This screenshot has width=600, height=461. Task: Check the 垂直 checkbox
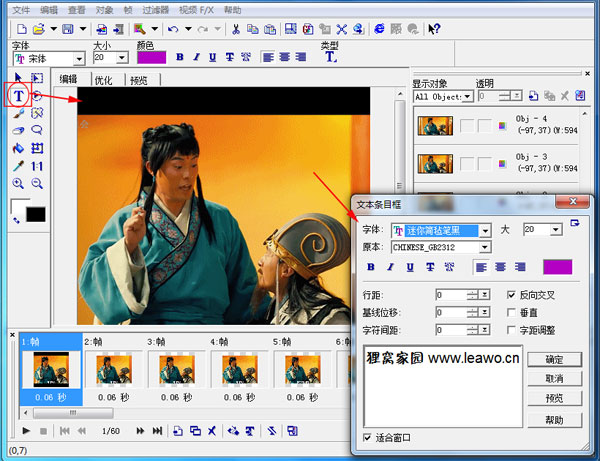[511, 313]
